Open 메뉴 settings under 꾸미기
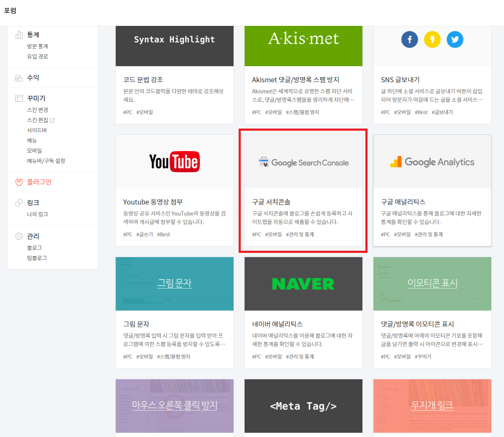This screenshot has width=504, height=437. (32, 140)
